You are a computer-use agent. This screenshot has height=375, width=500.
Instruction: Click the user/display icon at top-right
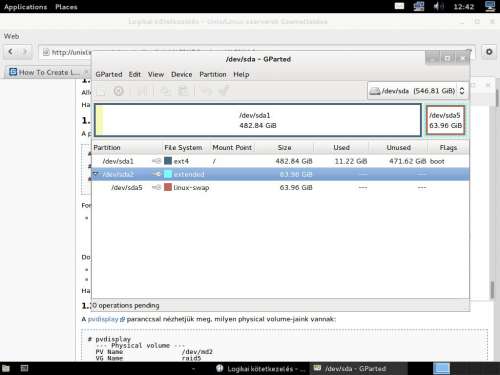click(490, 6)
